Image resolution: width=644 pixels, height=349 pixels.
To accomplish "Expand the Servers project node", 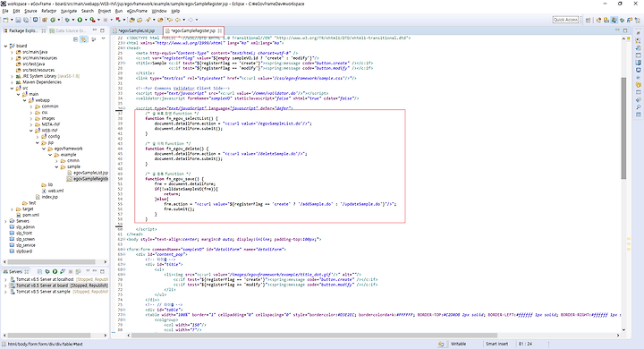I will 5,221.
